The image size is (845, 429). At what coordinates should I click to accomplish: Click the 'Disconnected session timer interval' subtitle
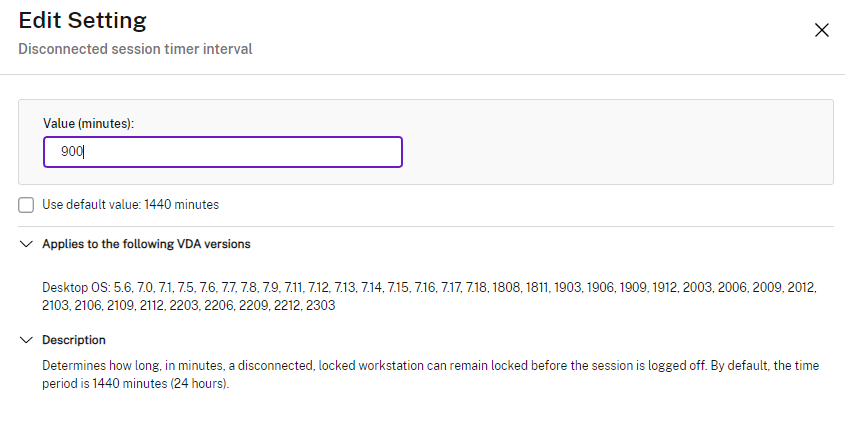pyautogui.click(x=135, y=48)
